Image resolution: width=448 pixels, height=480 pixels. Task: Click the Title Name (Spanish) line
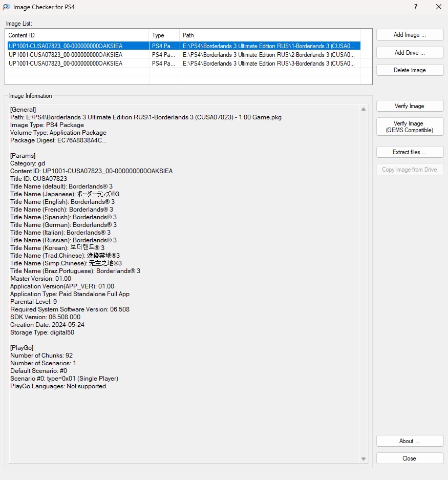coord(63,217)
